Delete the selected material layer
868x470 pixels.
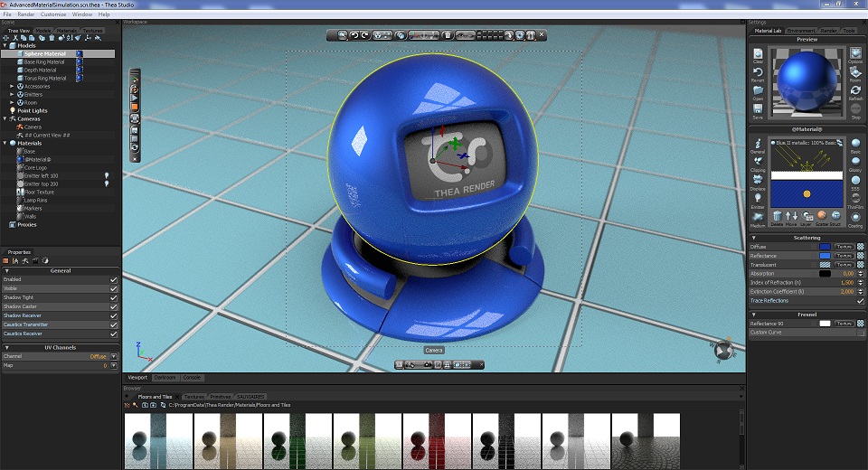[x=778, y=216]
